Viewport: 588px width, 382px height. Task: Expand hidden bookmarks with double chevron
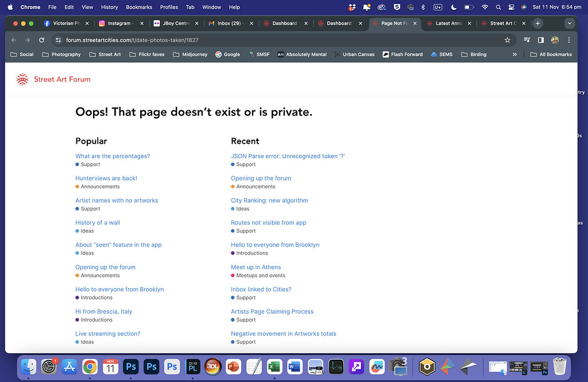point(514,55)
